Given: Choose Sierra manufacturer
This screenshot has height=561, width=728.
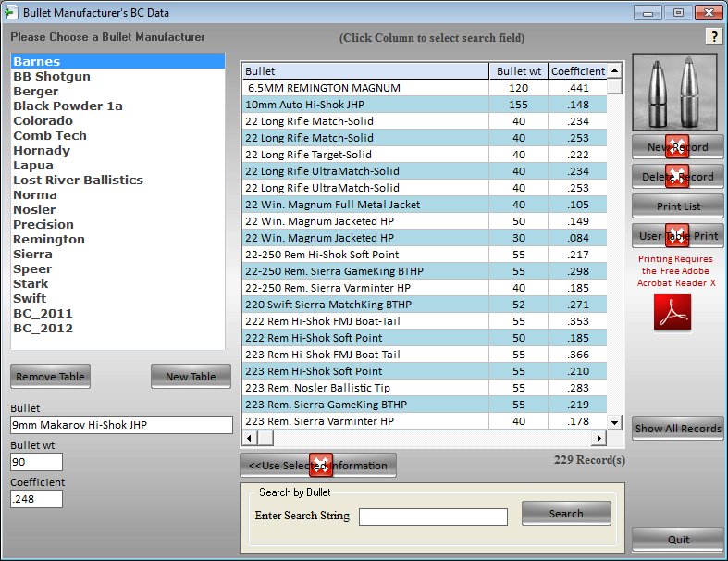Looking at the screenshot, I should click(x=117, y=255).
